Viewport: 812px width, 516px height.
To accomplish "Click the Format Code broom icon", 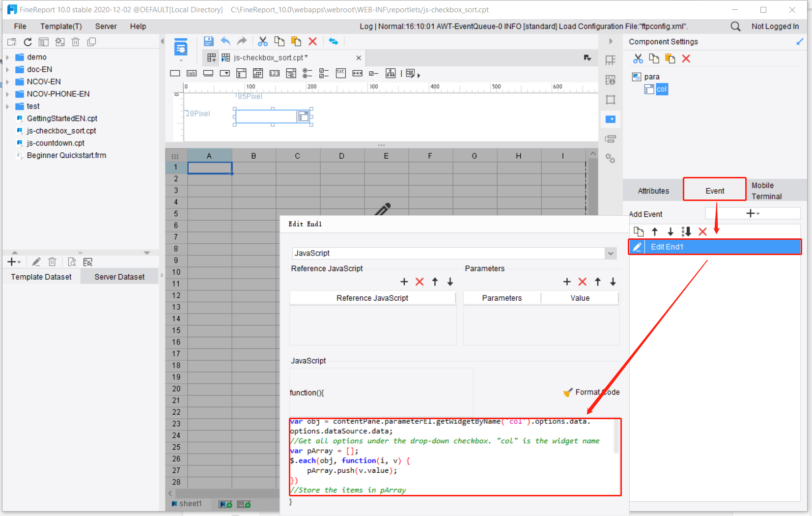I will (568, 392).
